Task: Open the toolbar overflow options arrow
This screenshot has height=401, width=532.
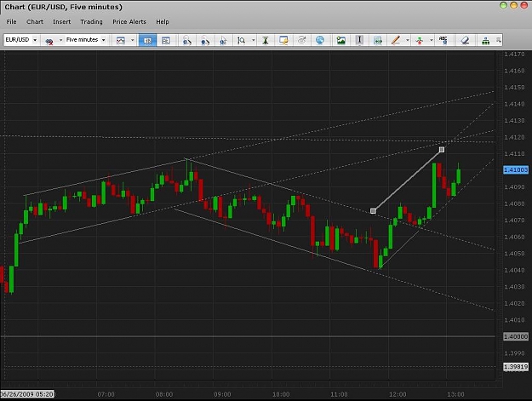Action: coord(499,40)
